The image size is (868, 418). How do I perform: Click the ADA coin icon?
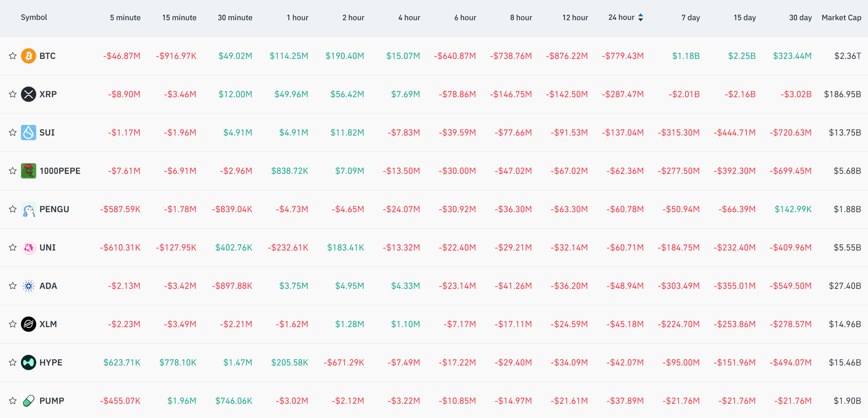[x=28, y=286]
